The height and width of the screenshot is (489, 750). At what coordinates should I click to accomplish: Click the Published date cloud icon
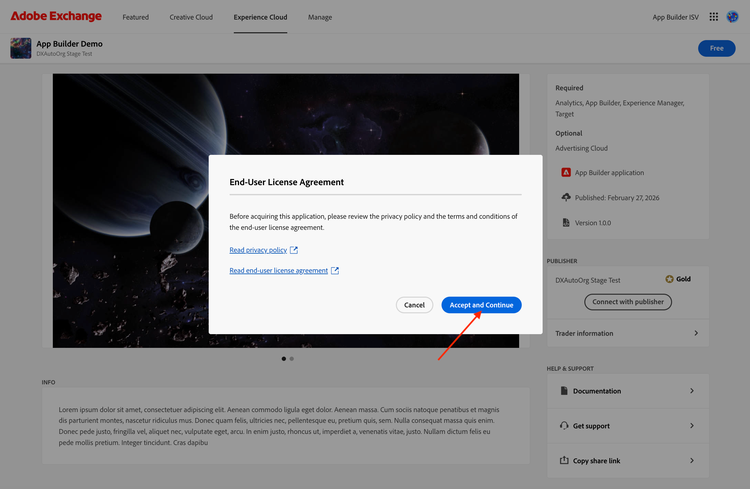(566, 197)
